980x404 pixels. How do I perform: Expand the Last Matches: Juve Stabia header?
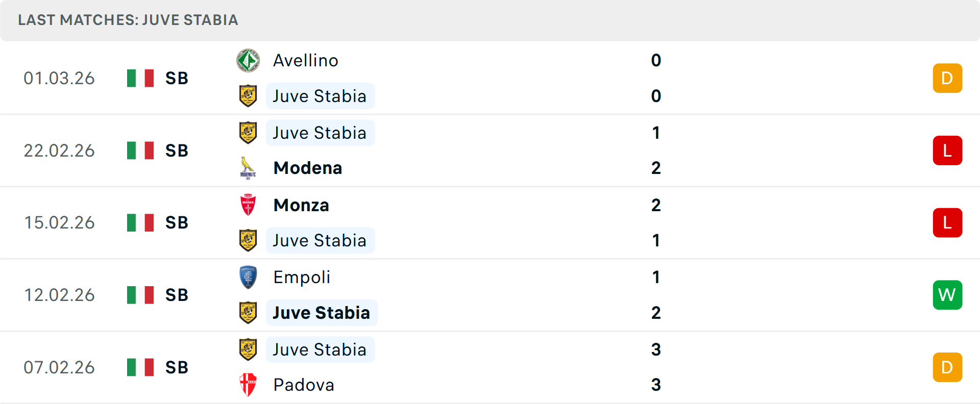[128, 20]
